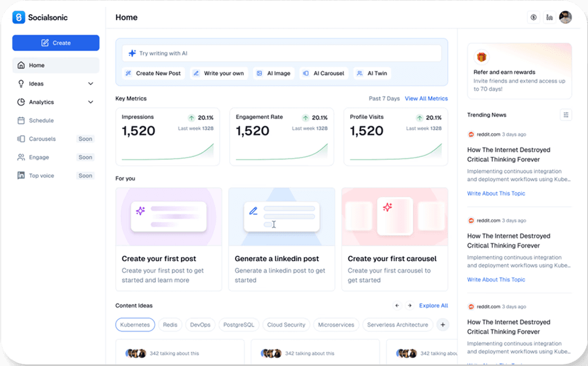Click the Engagement Rate up-arrow trend icon
This screenshot has height=366, width=588.
(306, 118)
